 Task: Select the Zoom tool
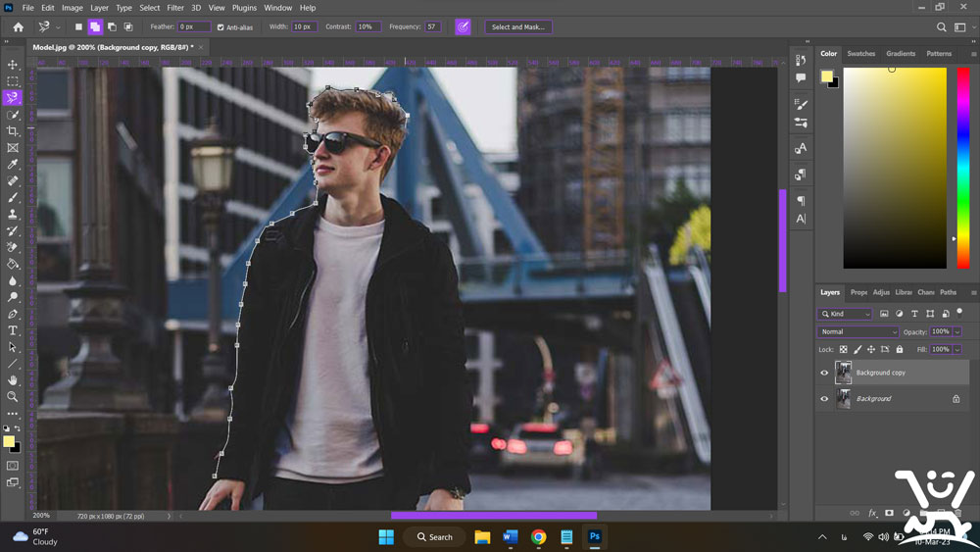pos(13,396)
